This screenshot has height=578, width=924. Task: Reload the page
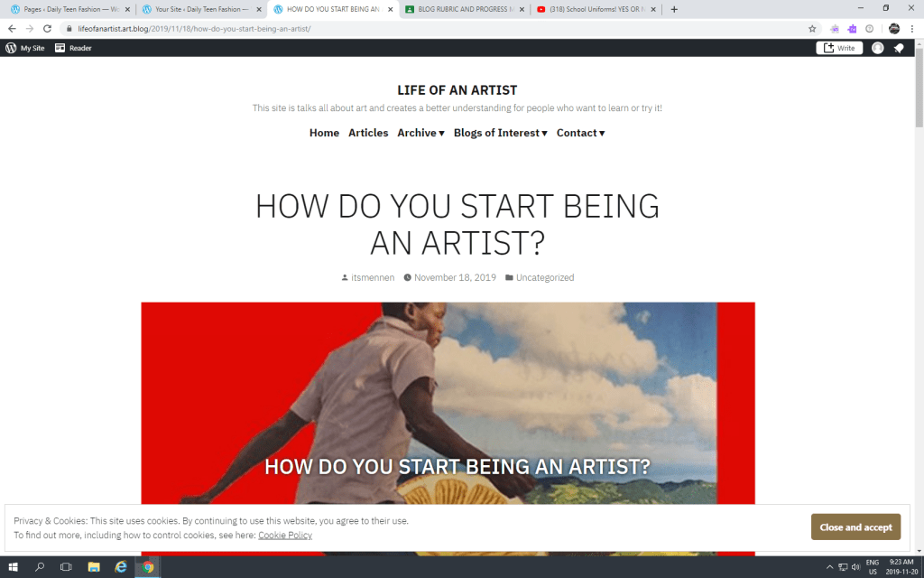point(48,29)
